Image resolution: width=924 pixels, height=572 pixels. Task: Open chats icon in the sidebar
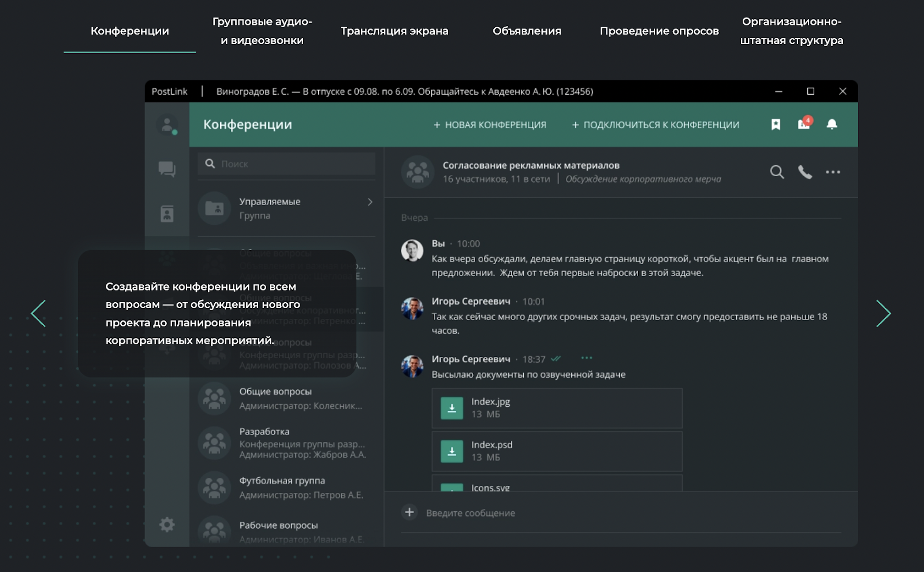click(167, 169)
